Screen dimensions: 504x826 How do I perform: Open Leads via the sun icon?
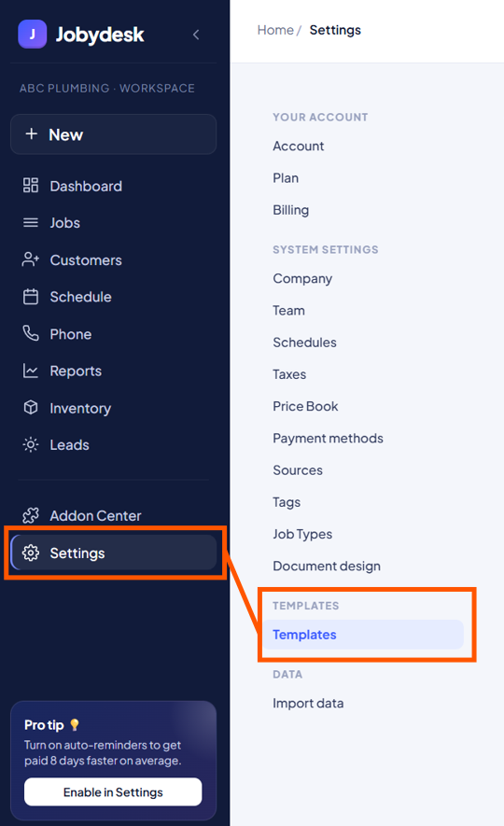pos(31,444)
